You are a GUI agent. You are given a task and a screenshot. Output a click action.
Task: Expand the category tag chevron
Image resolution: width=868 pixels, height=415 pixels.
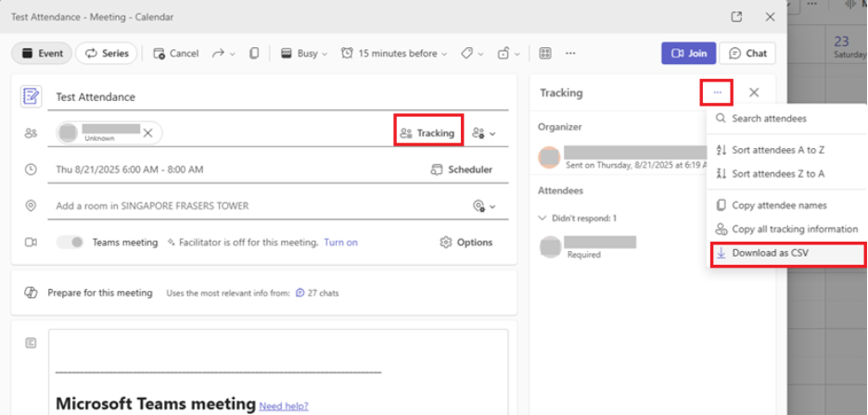point(480,55)
